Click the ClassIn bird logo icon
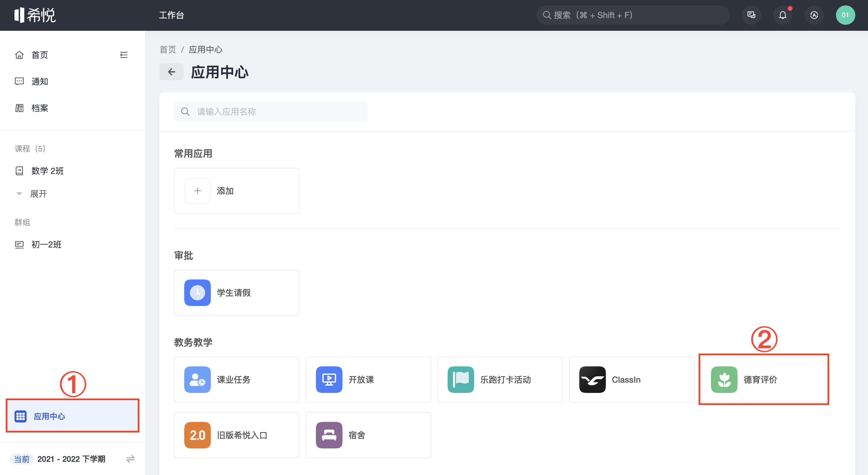Viewport: 868px width, 475px height. pos(592,380)
